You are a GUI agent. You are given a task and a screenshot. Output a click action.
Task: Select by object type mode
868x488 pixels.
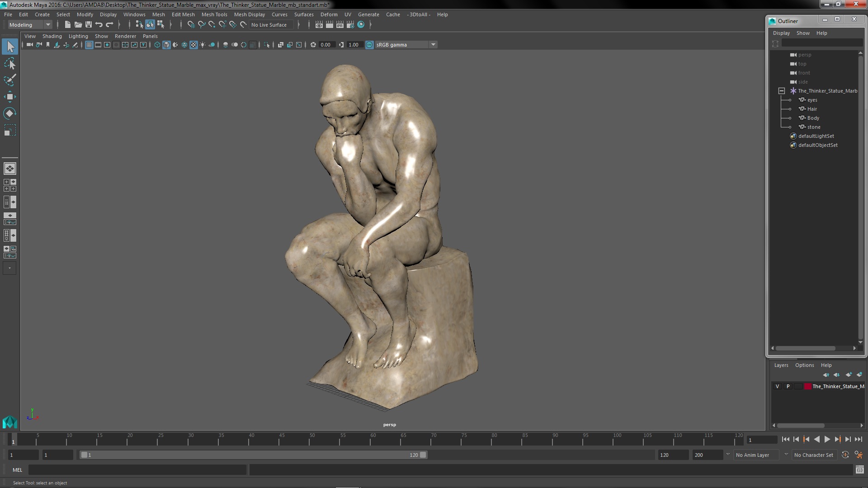click(150, 25)
